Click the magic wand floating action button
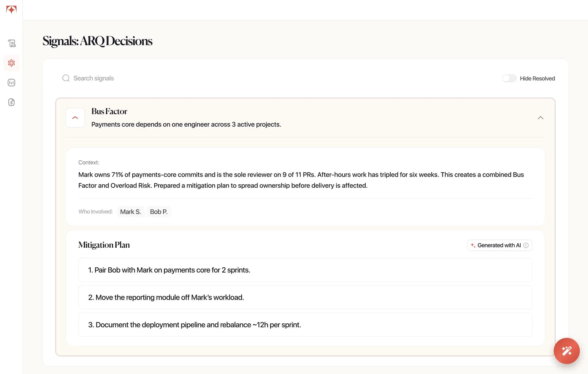 [x=567, y=351]
